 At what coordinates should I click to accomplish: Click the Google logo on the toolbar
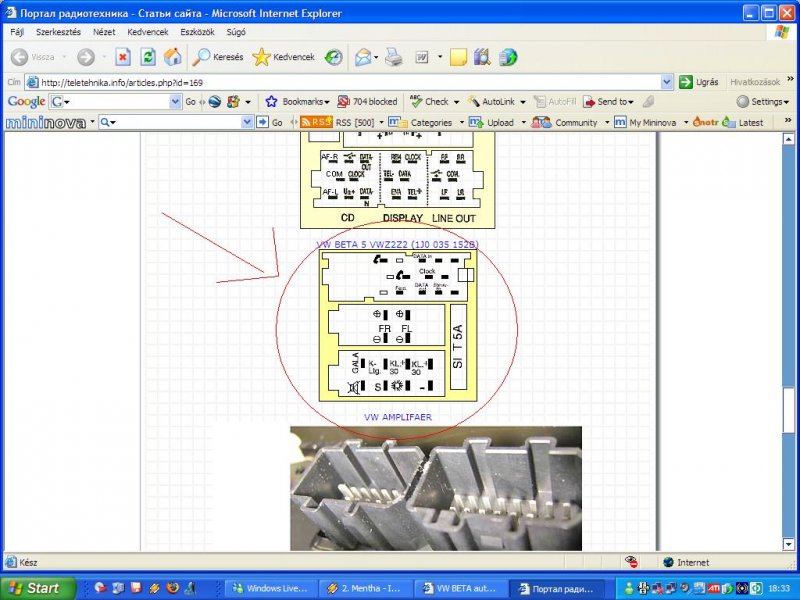27,102
